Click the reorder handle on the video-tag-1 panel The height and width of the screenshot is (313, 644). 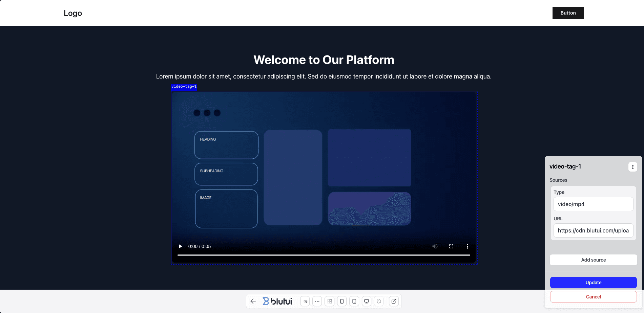click(632, 166)
